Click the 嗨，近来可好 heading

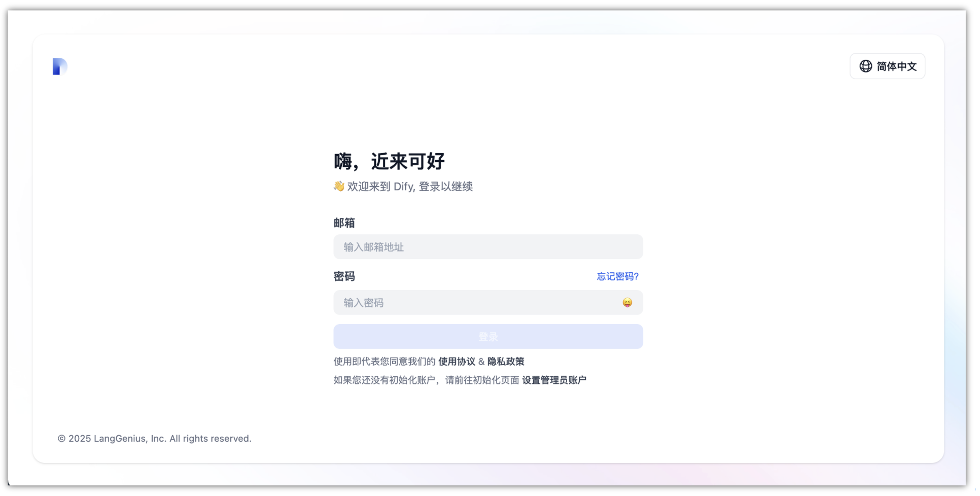coord(389,161)
